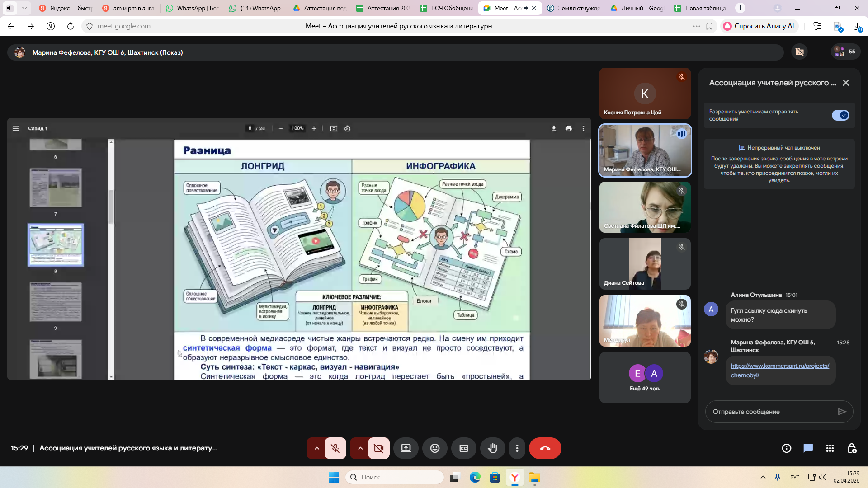
Task: Toggle allow participants to send messages
Action: 840,115
